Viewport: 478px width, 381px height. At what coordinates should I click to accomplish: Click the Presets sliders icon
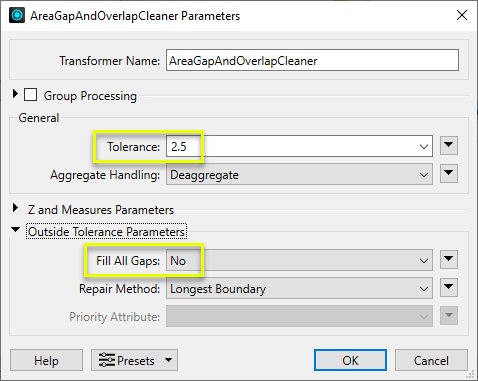click(107, 360)
